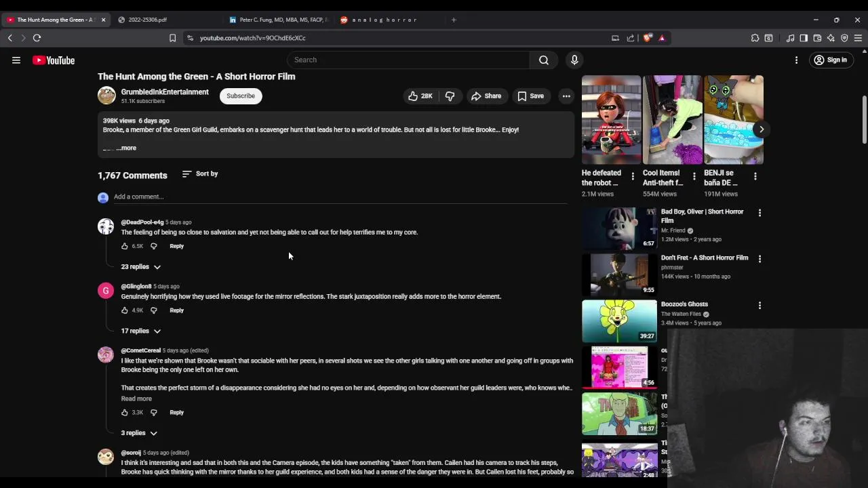Open options for 'He defeated the robot' short
This screenshot has width=868, height=488.
pos(633,176)
